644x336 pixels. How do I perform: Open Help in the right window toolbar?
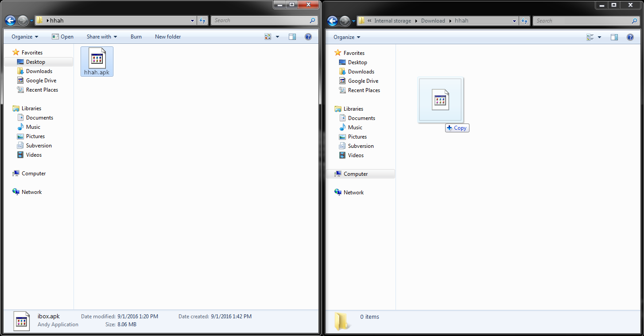[x=630, y=37]
